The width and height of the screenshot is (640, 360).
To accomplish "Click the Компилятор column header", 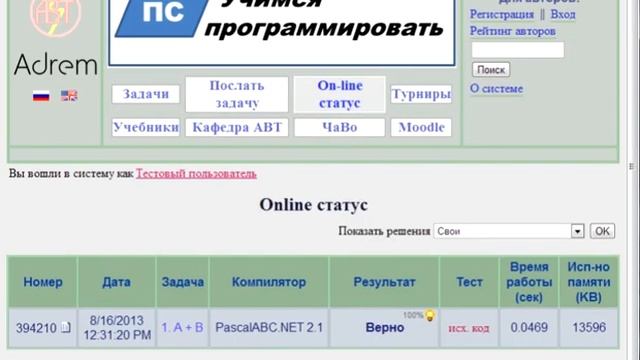I will (269, 282).
